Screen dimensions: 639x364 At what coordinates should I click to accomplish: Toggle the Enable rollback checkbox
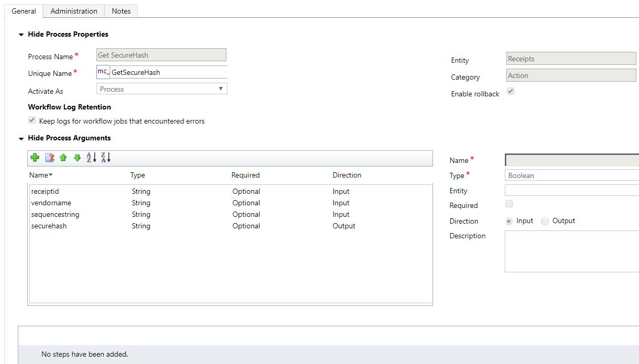511,92
